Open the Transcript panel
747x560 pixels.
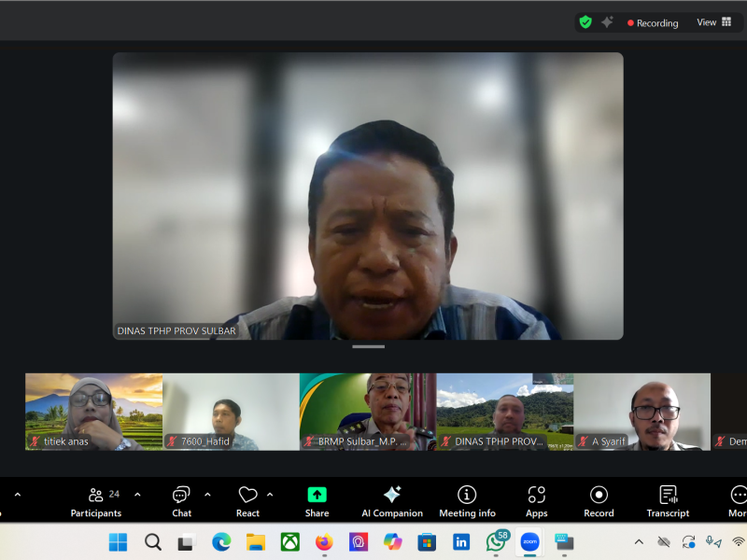tap(668, 500)
